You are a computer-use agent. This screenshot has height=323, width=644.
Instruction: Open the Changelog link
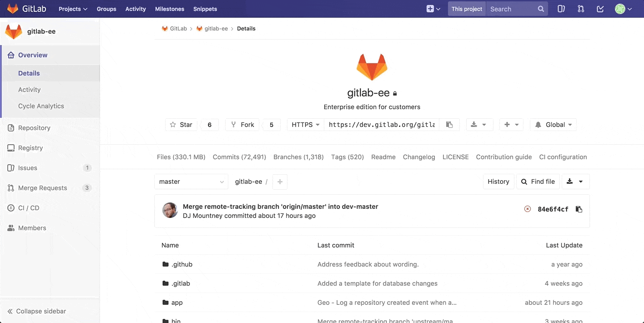tap(419, 157)
